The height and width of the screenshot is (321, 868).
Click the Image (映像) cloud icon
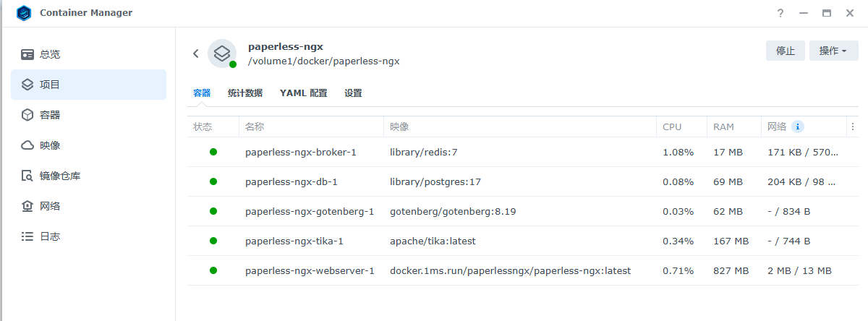point(27,145)
